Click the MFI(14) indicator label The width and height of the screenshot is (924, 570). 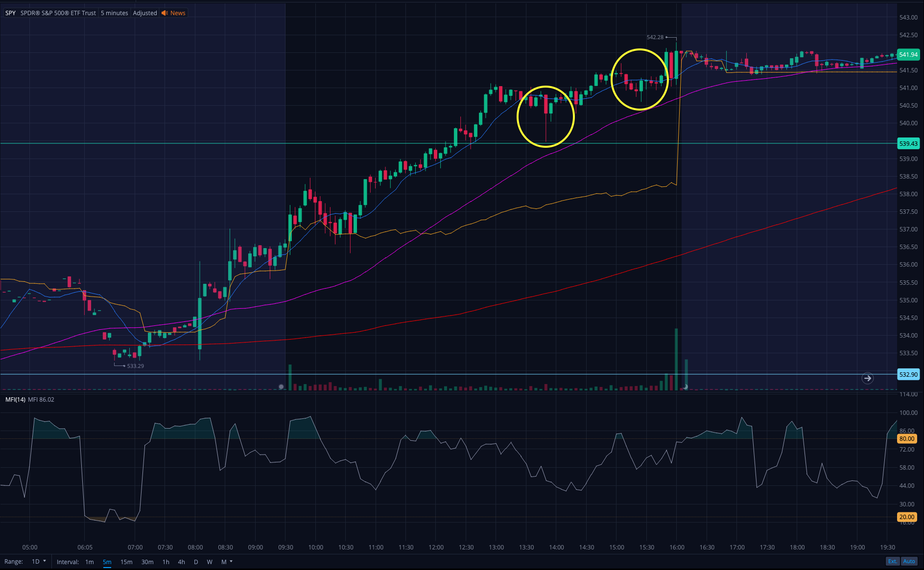(x=15, y=400)
